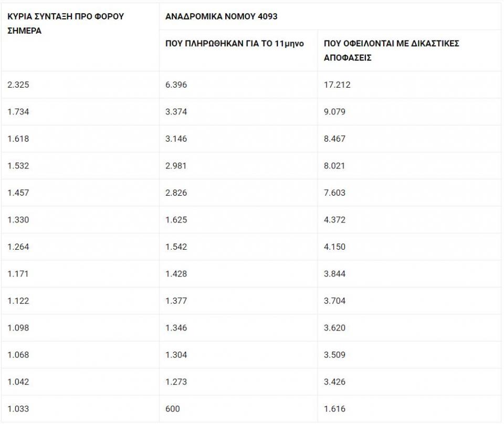Click the 1.625 cell
This screenshot has height=424, width=504.
pyautogui.click(x=176, y=220)
